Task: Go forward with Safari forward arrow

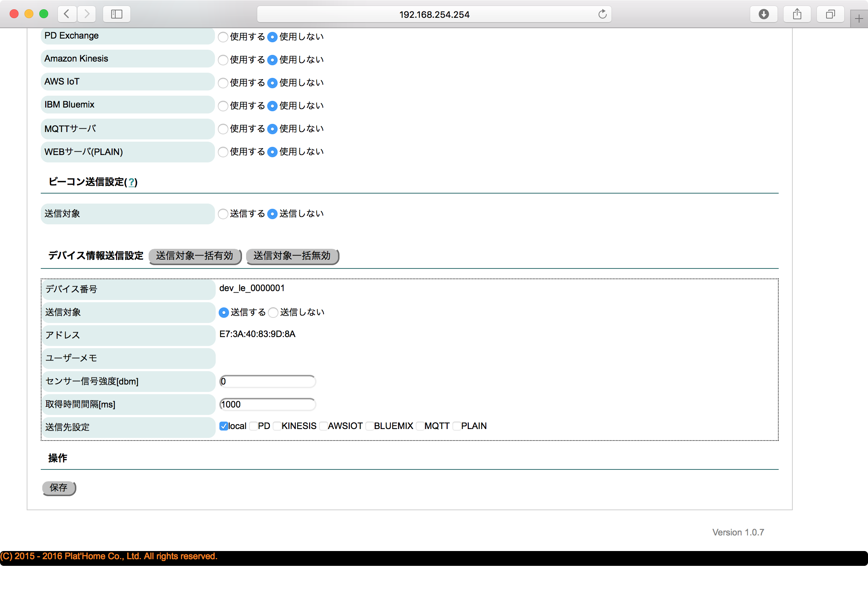Action: click(x=87, y=14)
